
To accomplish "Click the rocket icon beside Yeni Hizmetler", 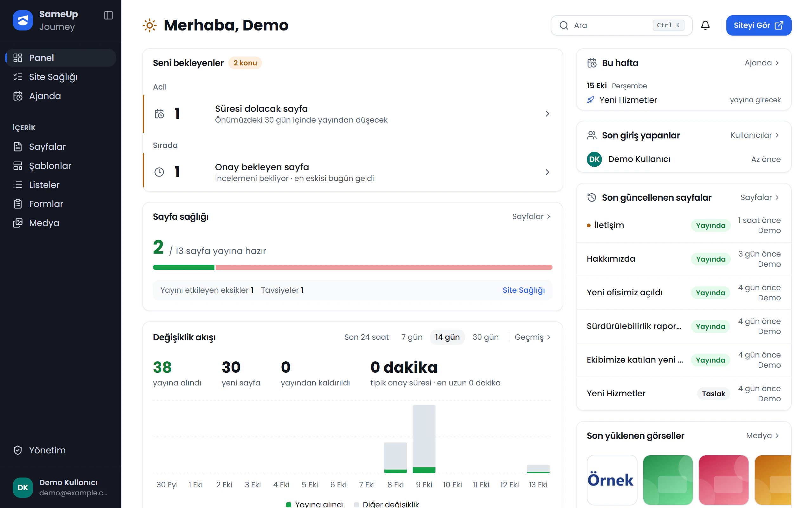I will coord(591,100).
